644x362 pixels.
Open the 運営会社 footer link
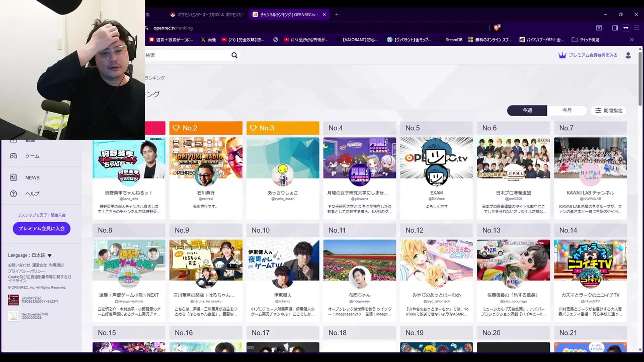39,265
